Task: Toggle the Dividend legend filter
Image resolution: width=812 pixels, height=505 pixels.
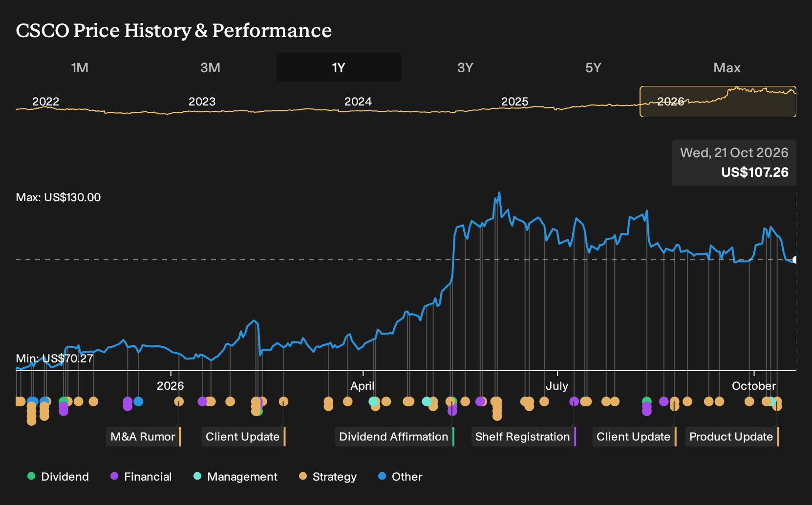Action: [58, 477]
